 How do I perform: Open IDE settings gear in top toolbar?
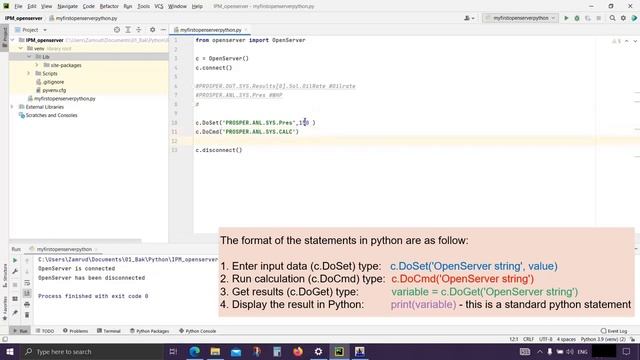[x=623, y=18]
